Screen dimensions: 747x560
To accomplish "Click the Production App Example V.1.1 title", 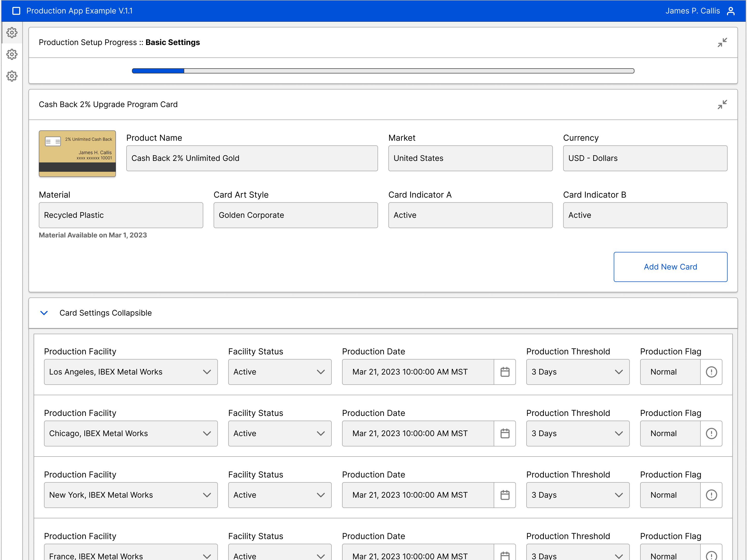I will pyautogui.click(x=79, y=11).
